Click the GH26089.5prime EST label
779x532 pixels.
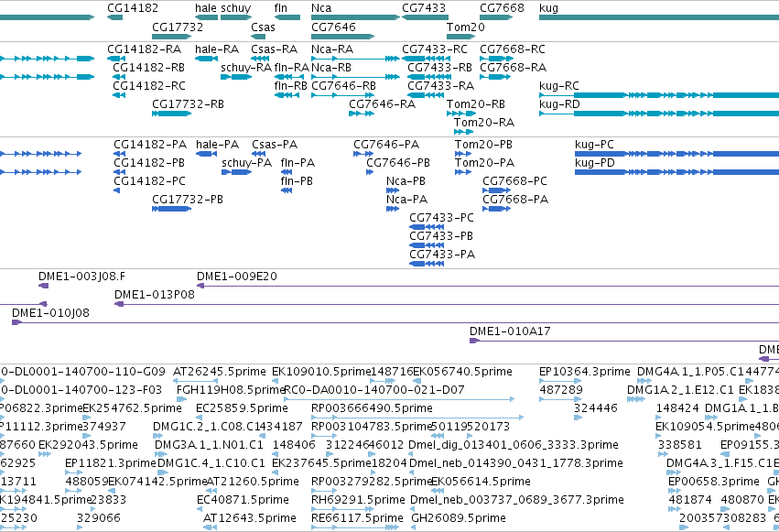(459, 518)
